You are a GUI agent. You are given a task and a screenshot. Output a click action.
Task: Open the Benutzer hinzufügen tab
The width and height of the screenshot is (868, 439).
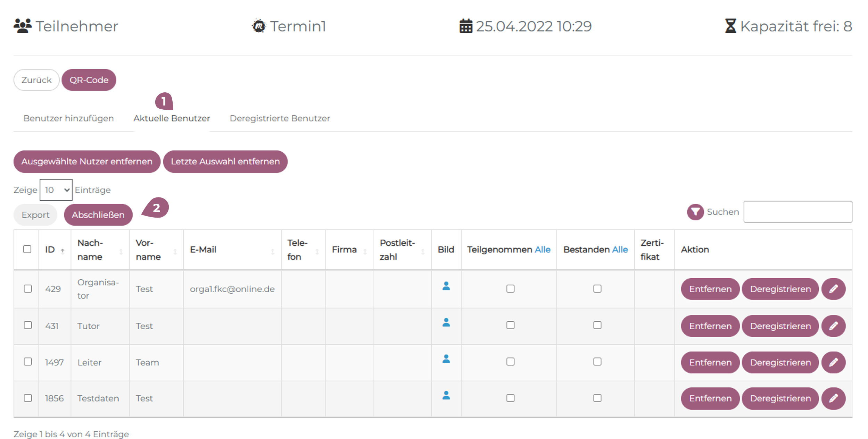pos(68,118)
